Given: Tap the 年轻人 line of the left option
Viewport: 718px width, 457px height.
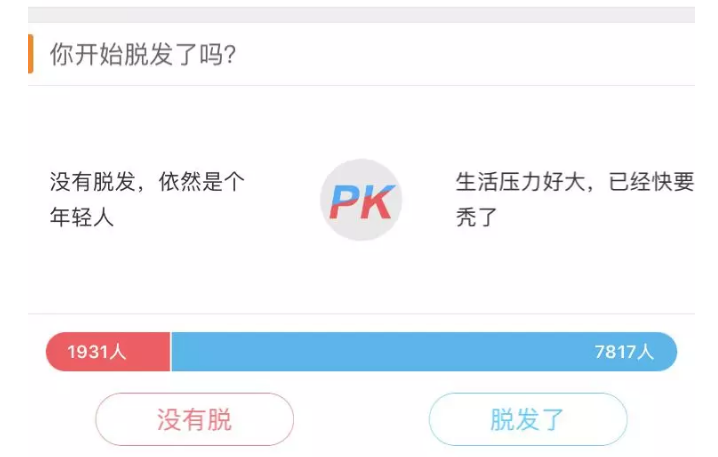Looking at the screenshot, I should click(82, 217).
